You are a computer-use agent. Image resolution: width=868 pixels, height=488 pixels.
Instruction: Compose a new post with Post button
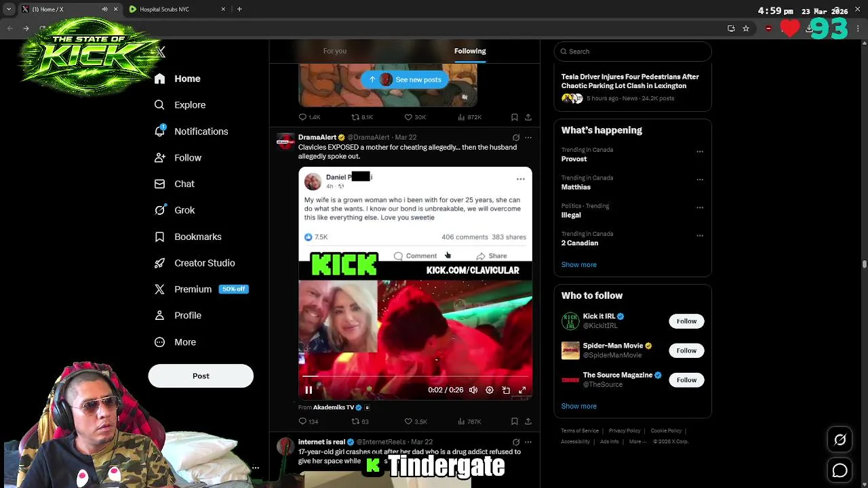coord(201,376)
